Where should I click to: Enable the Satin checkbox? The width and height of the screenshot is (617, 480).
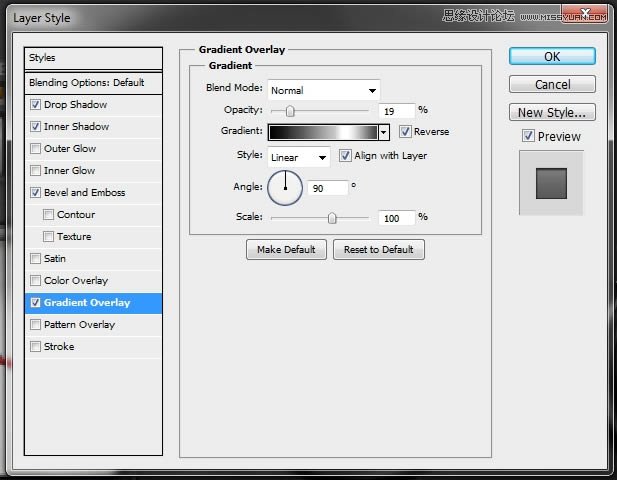[35, 259]
